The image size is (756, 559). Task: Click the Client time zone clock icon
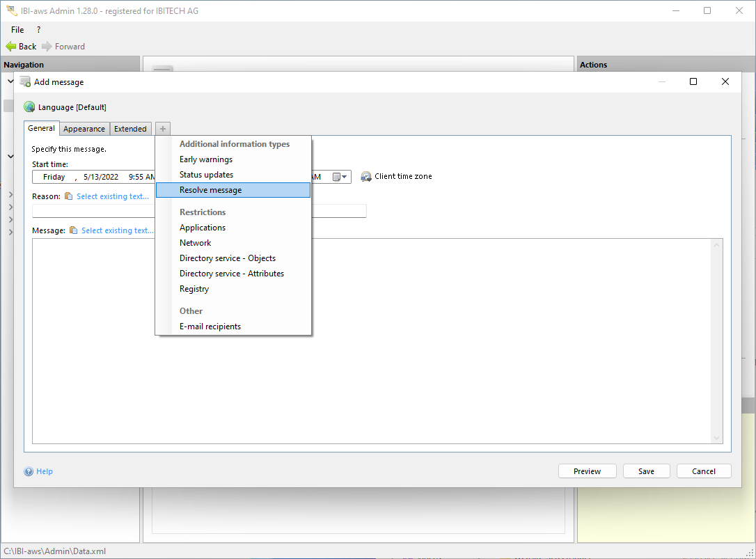coord(366,177)
